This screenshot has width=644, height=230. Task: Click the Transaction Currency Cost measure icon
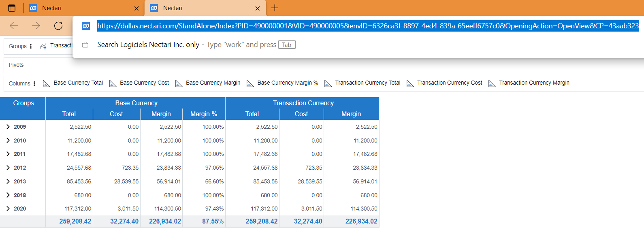(x=410, y=83)
